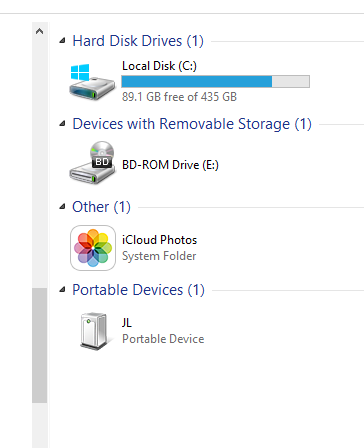Collapse the Other group arrow
Screen dimensions: 364x448
coord(62,207)
